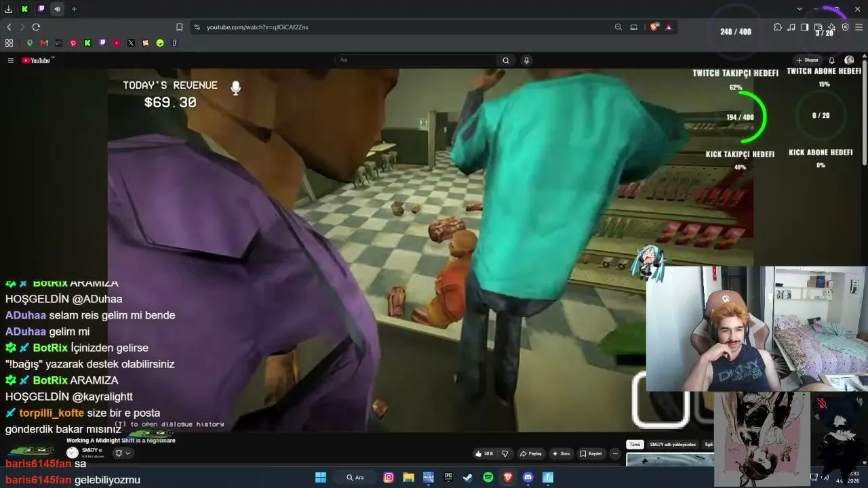The width and height of the screenshot is (868, 488).
Task: Open the Brave Shields lion icon
Action: coord(654,27)
